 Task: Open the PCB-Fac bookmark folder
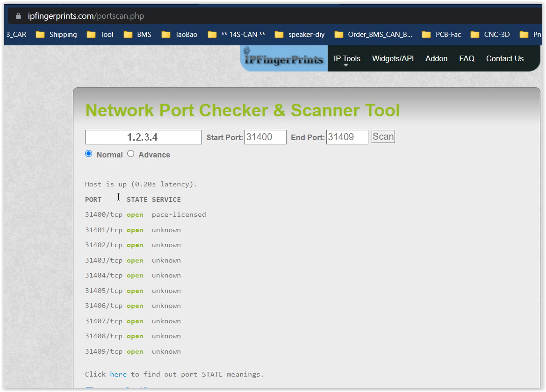pos(442,35)
